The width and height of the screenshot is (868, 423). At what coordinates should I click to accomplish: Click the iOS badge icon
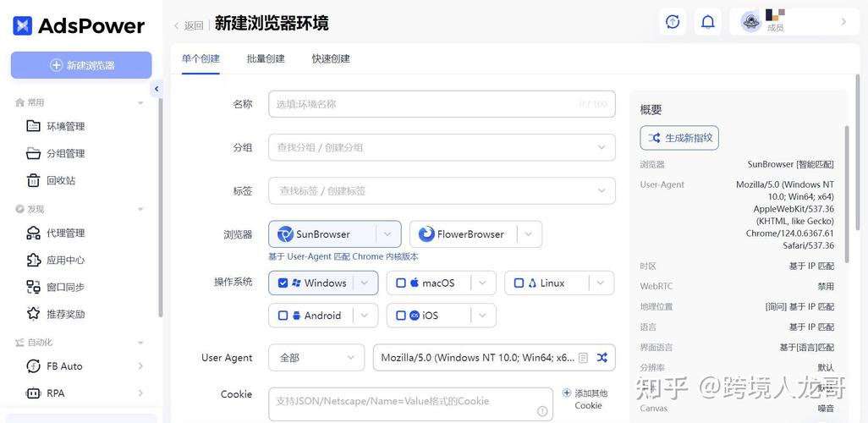tap(415, 316)
